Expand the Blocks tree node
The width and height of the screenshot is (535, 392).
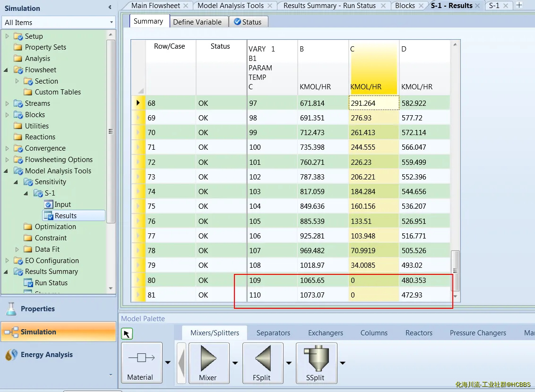click(x=7, y=115)
